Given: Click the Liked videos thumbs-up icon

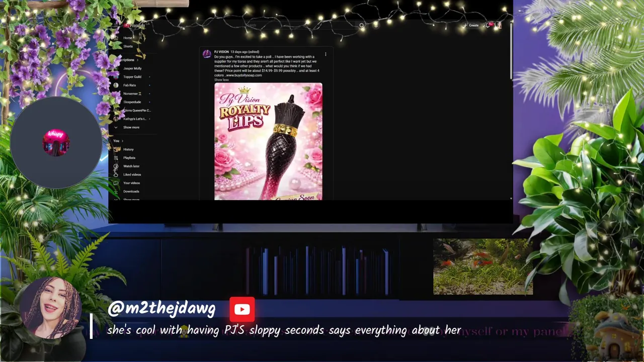Looking at the screenshot, I should [x=116, y=174].
